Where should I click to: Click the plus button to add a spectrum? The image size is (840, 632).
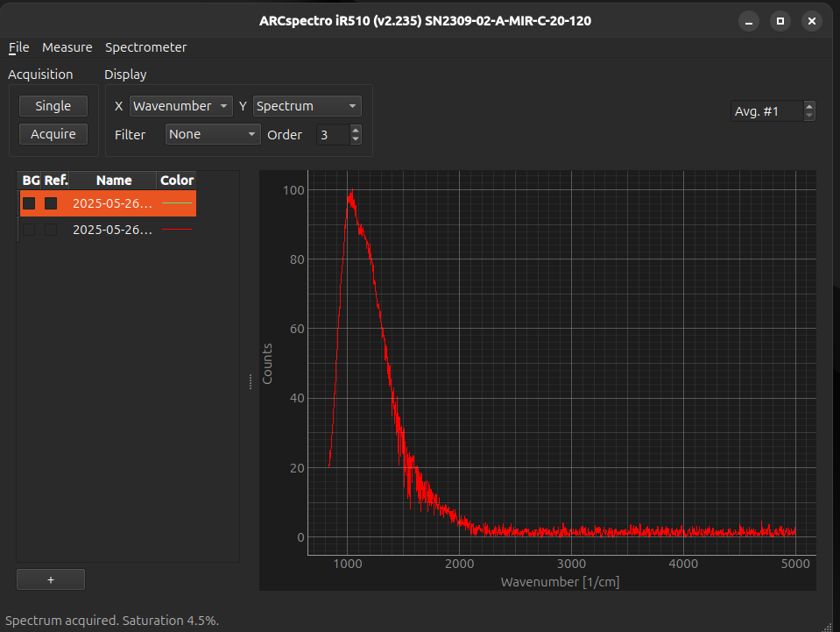pos(51,579)
